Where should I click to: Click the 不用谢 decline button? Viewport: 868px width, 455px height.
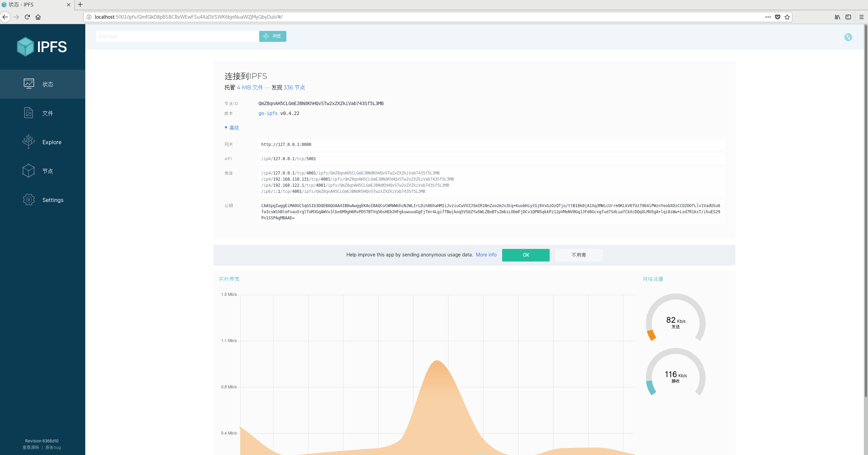tap(579, 255)
